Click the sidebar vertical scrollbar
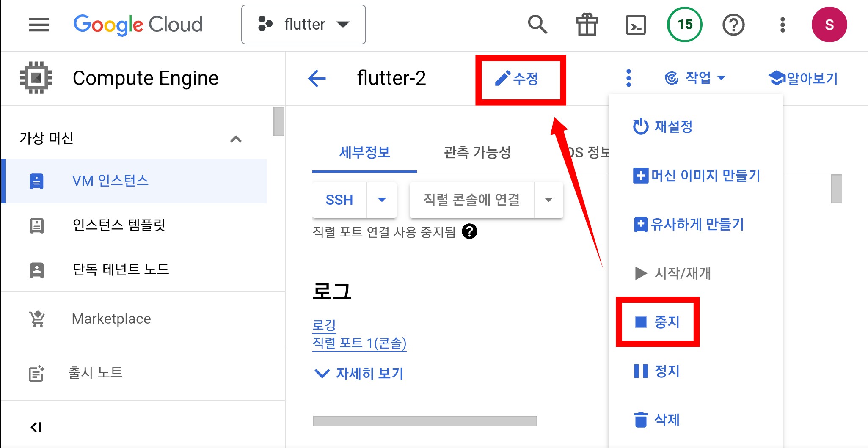 [278, 121]
